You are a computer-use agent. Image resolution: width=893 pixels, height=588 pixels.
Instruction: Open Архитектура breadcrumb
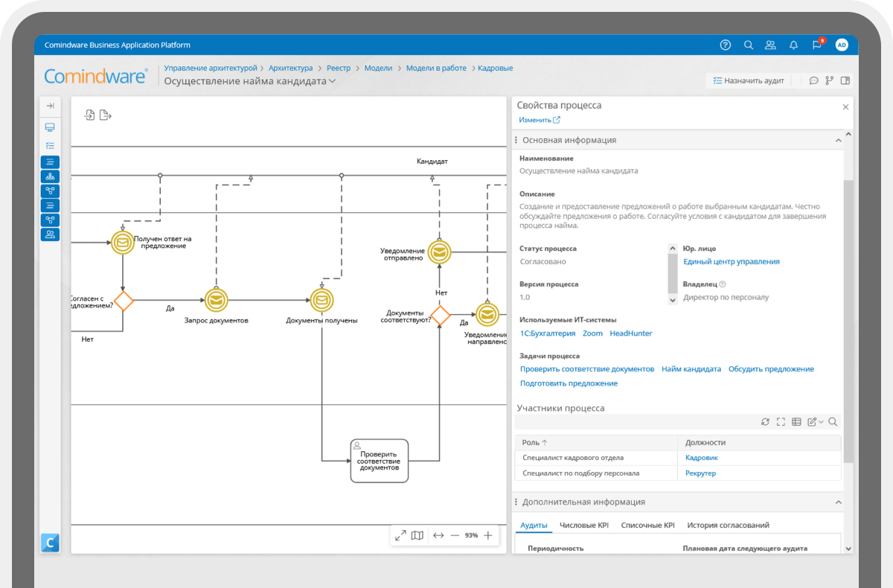click(x=291, y=68)
